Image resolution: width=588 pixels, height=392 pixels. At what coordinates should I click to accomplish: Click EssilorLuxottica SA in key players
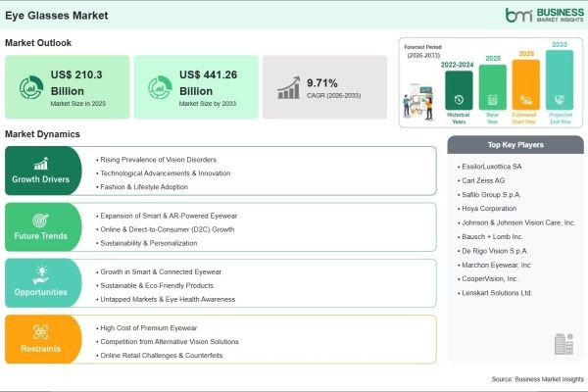tap(492, 167)
